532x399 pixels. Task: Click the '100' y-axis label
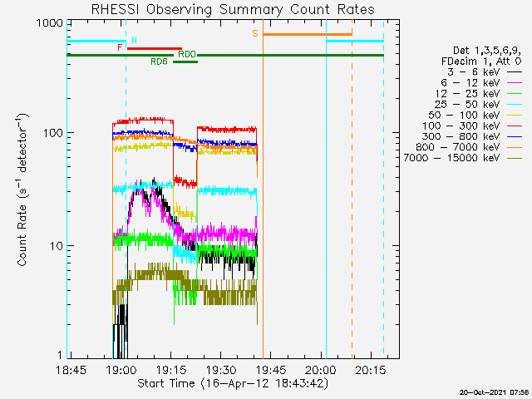tap(53, 133)
